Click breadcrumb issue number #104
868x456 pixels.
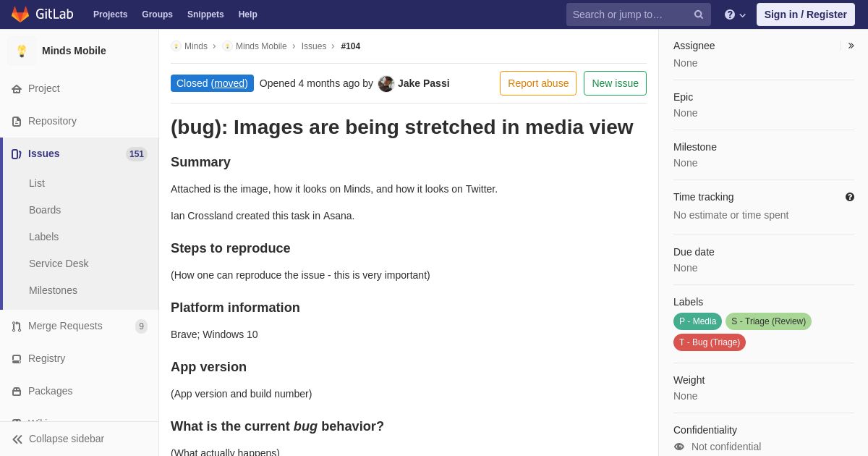[x=351, y=46]
